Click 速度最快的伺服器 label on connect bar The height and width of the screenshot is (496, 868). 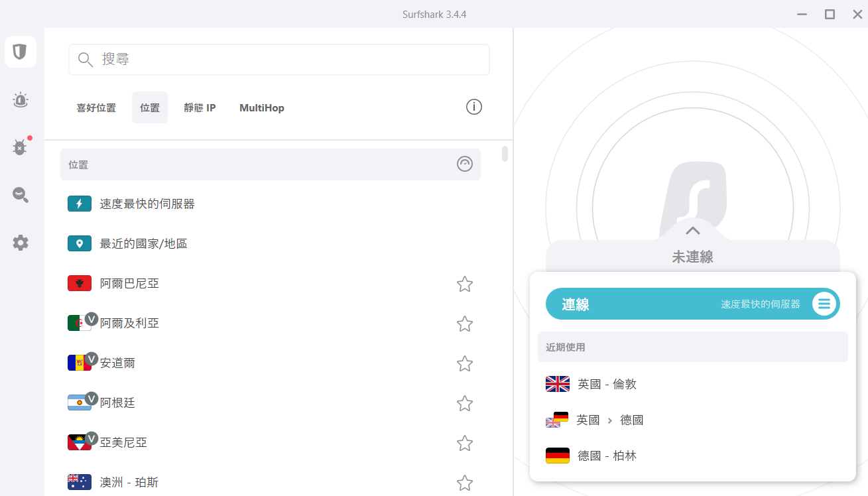[761, 304]
